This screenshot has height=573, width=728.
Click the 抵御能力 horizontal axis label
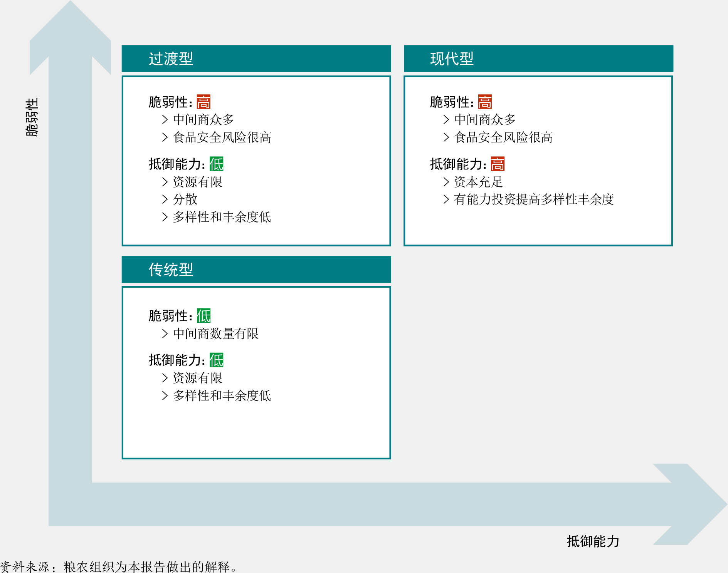click(x=593, y=541)
